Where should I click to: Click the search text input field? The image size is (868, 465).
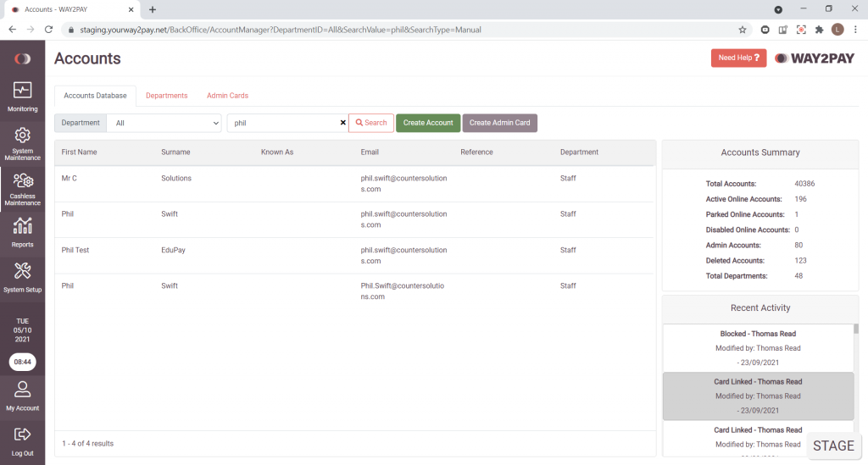(x=283, y=123)
